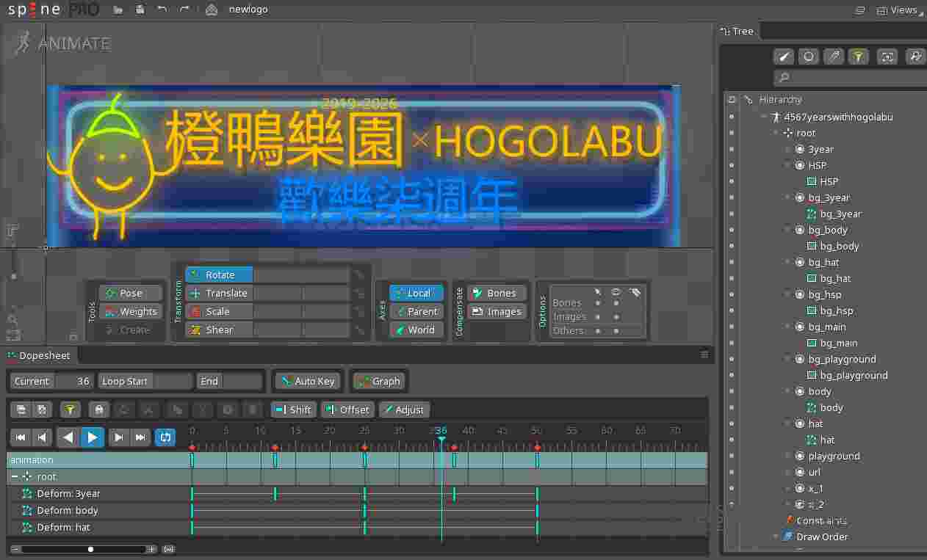Jump to the first frame of the timeline
The height and width of the screenshot is (560, 927).
click(21, 437)
